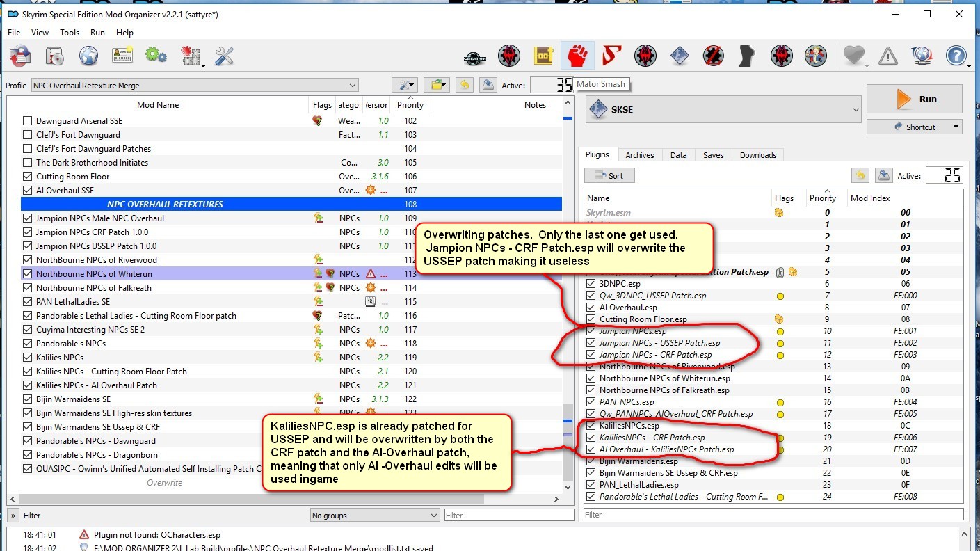Uncheck the AI Overhaul SSE mod

click(28, 191)
